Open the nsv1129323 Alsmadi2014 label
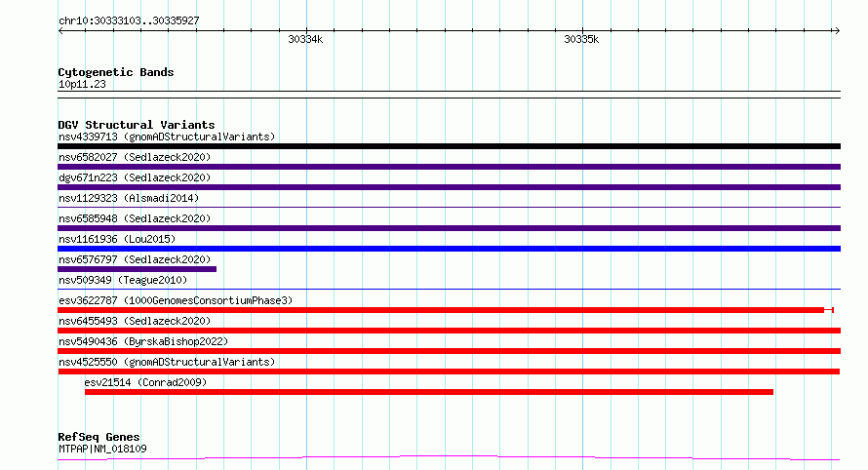This screenshot has width=868, height=470. pyautogui.click(x=129, y=198)
